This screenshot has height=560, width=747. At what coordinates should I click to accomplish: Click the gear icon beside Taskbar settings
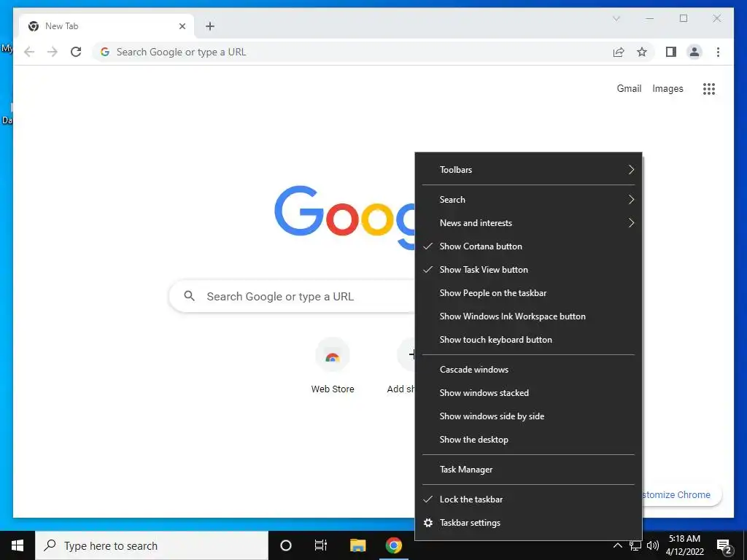427,523
